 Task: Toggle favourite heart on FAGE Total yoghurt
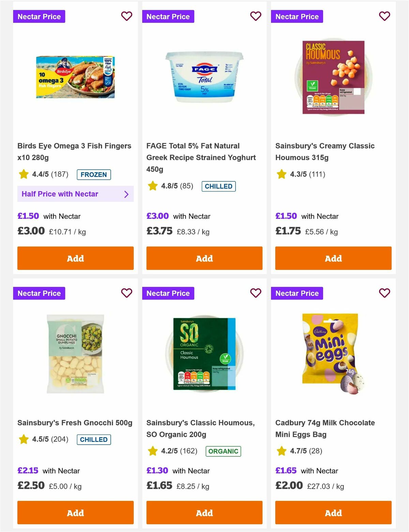(x=255, y=16)
